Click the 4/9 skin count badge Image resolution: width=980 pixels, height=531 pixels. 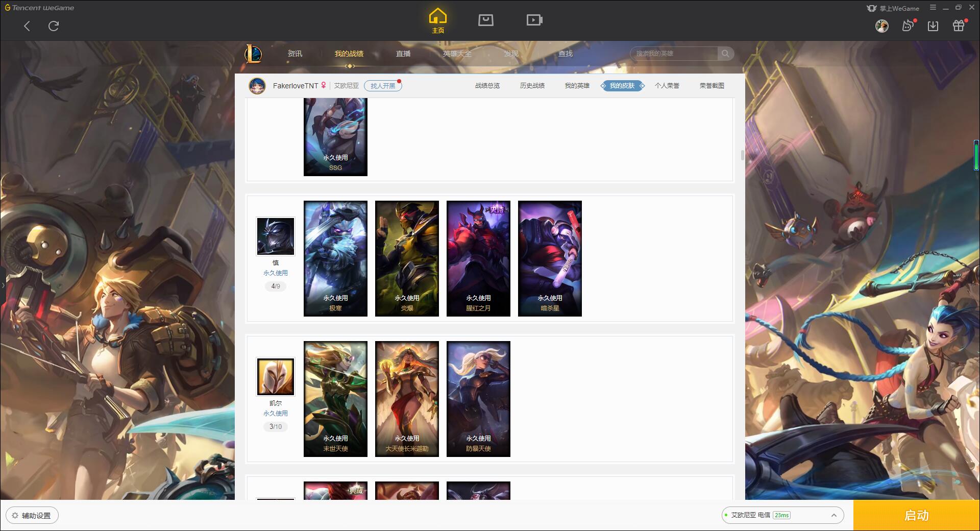276,286
